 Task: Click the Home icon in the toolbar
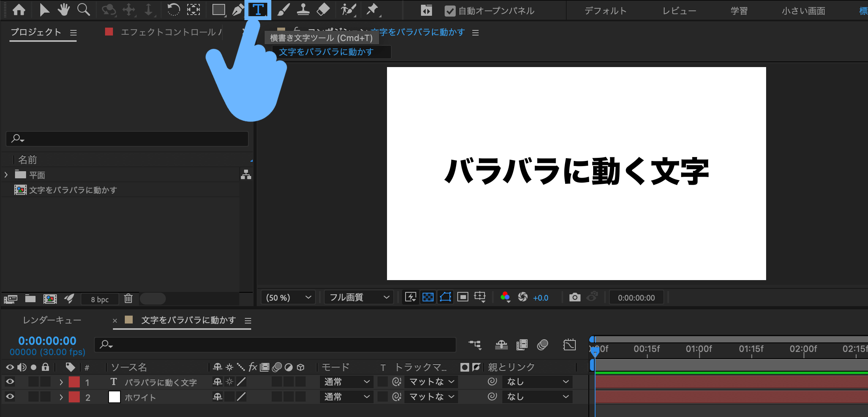pos(19,10)
